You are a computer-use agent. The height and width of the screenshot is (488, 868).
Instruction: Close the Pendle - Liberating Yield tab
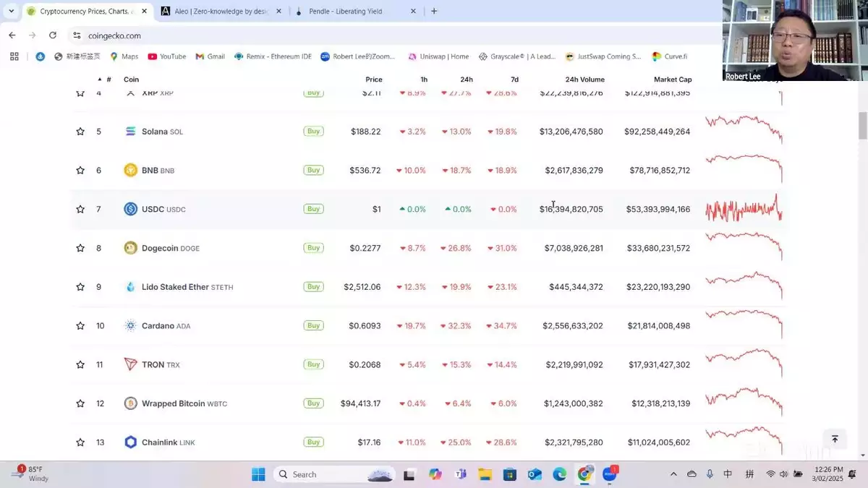click(x=413, y=12)
